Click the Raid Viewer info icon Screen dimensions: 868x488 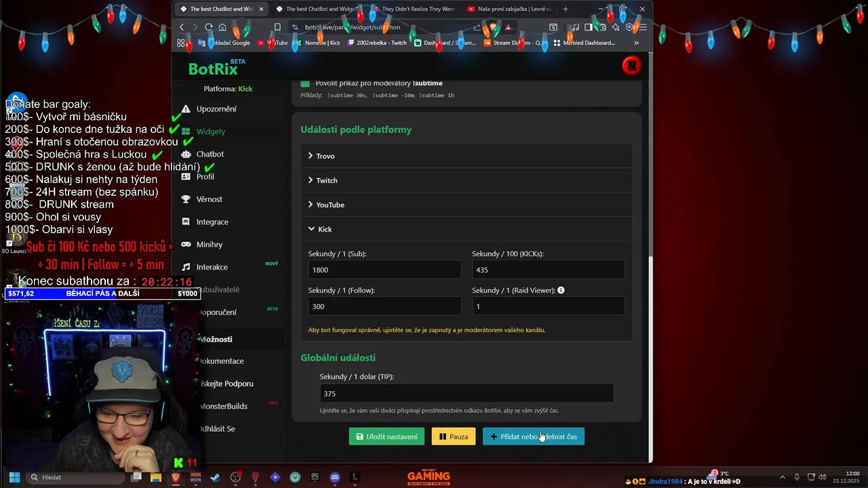[561, 290]
